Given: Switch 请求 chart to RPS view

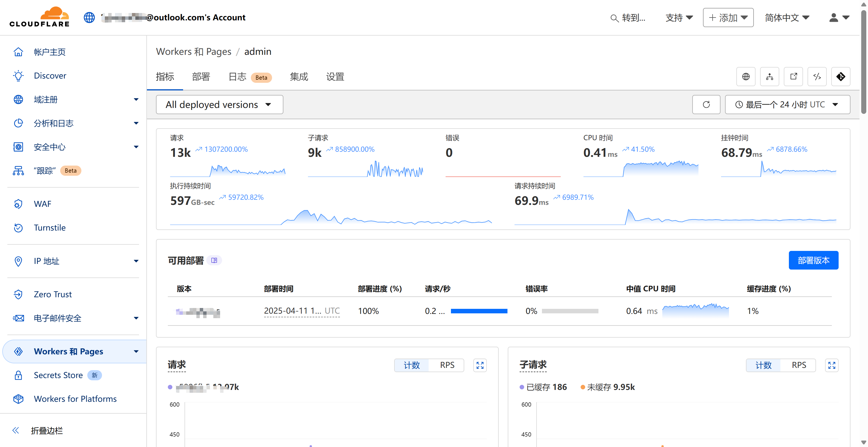Looking at the screenshot, I should click(447, 365).
